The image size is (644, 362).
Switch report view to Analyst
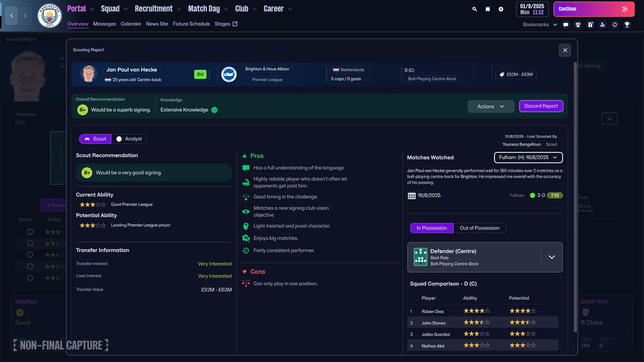click(x=129, y=139)
